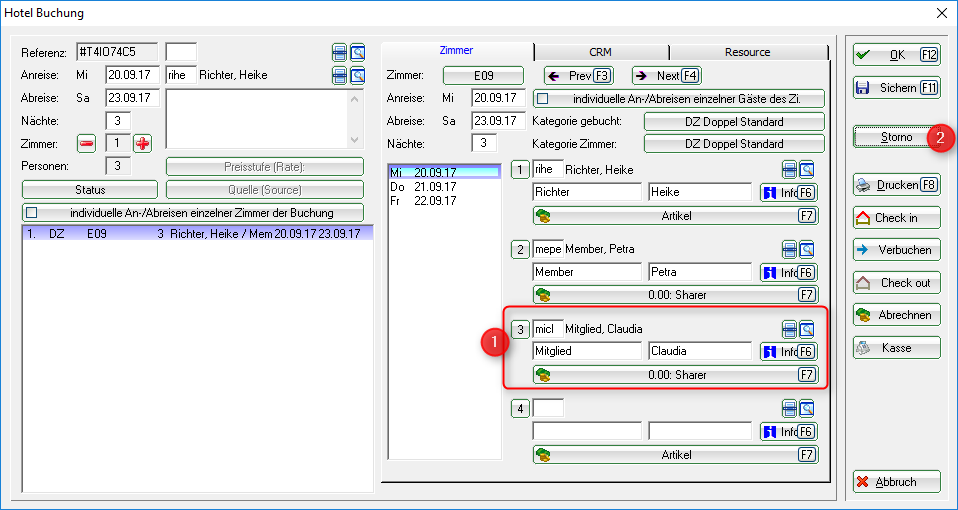The image size is (958, 510).
Task: Click the Abrechnen button
Action: (896, 315)
